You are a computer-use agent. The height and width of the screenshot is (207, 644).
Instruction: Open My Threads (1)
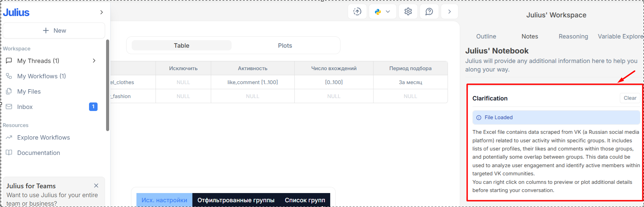coord(38,61)
